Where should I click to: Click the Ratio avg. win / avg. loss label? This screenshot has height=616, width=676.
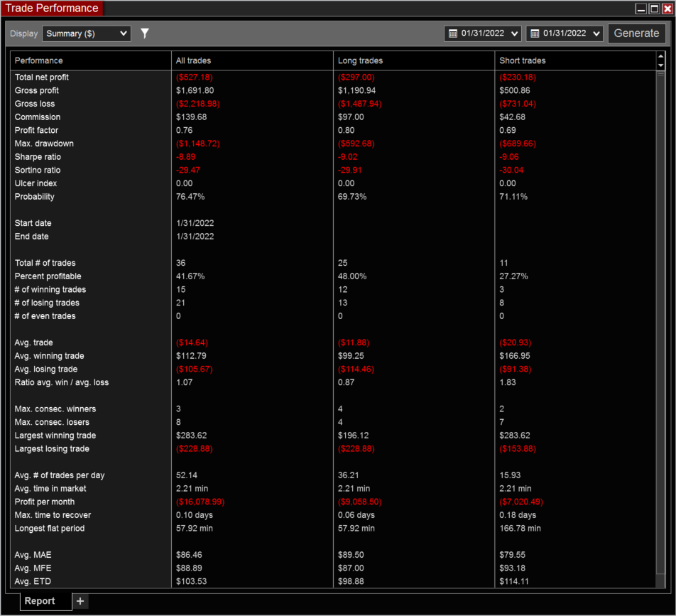click(x=62, y=383)
